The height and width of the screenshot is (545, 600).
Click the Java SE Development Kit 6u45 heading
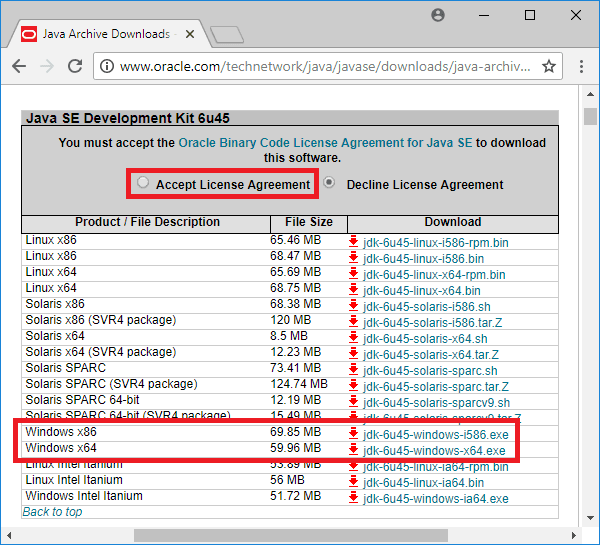pyautogui.click(x=128, y=118)
